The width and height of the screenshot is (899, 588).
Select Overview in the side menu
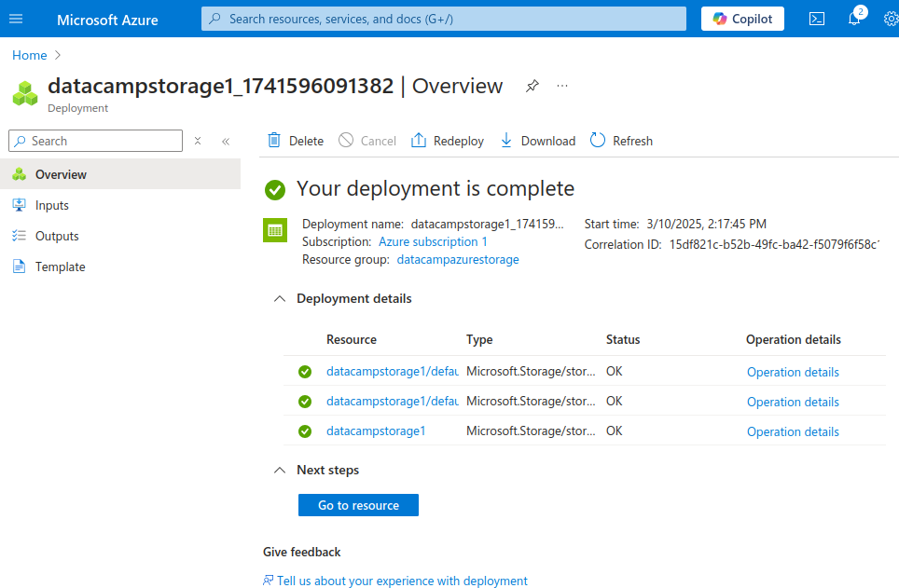click(x=120, y=174)
